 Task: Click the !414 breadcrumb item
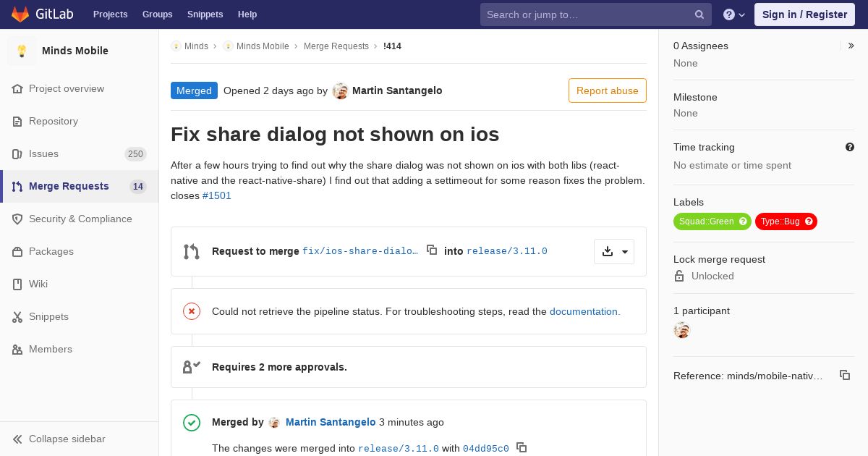click(x=392, y=46)
